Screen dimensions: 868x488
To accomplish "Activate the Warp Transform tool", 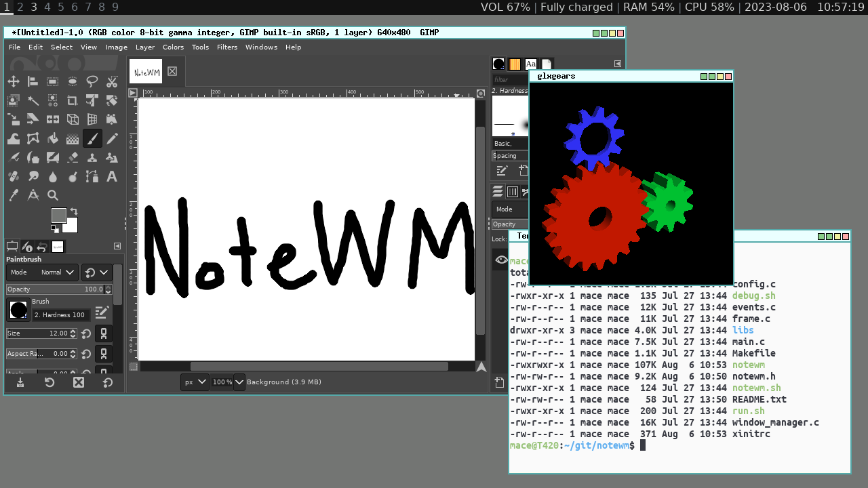I will click(x=13, y=139).
